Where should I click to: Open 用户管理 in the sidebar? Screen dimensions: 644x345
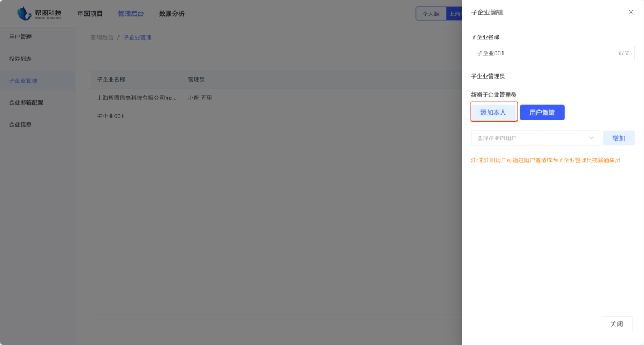pyautogui.click(x=21, y=37)
